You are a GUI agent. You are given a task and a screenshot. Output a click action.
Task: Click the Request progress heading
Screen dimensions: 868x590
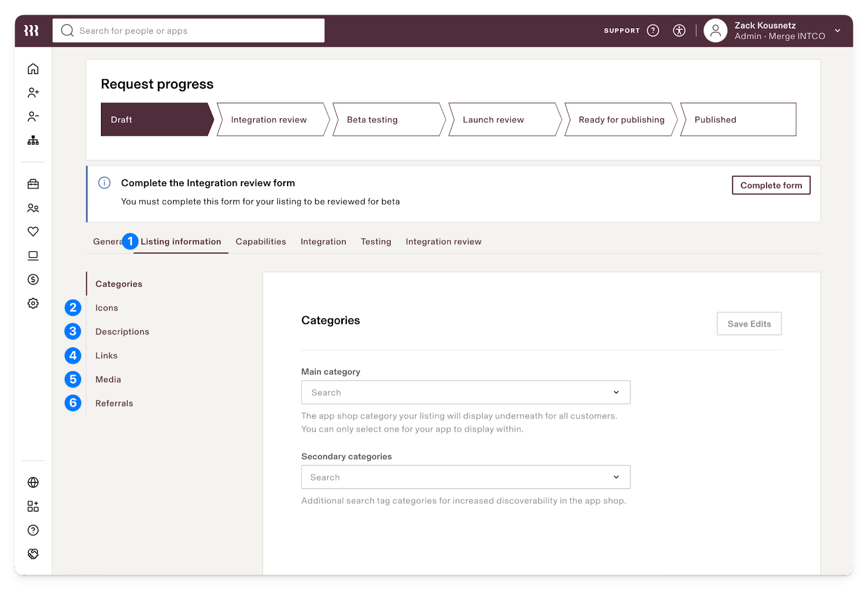(157, 84)
